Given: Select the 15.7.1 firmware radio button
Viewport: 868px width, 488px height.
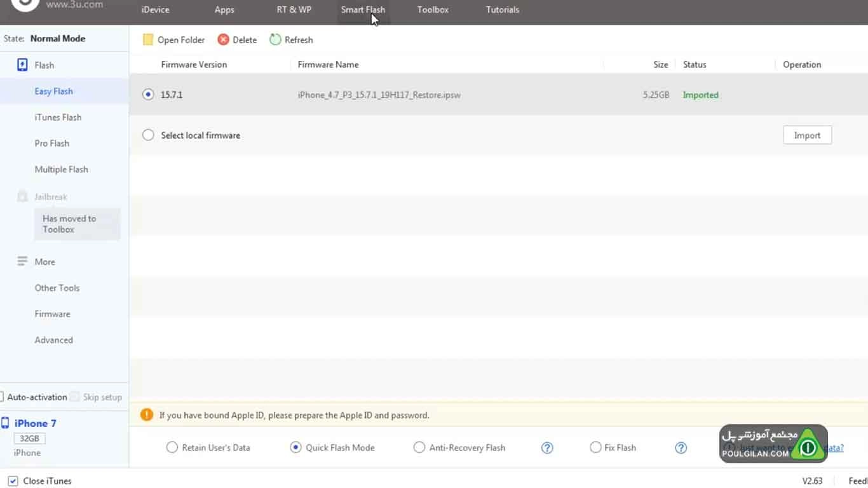Looking at the screenshot, I should [x=148, y=95].
